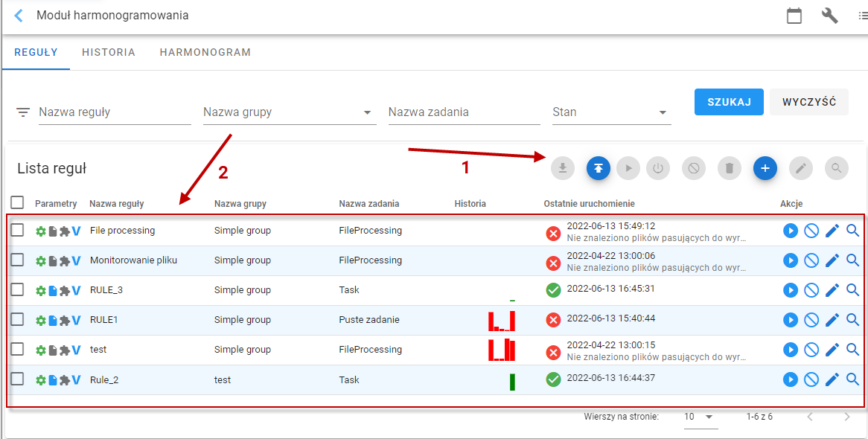868x439 pixels.
Task: Click the SZUKAJ button
Action: 729,102
